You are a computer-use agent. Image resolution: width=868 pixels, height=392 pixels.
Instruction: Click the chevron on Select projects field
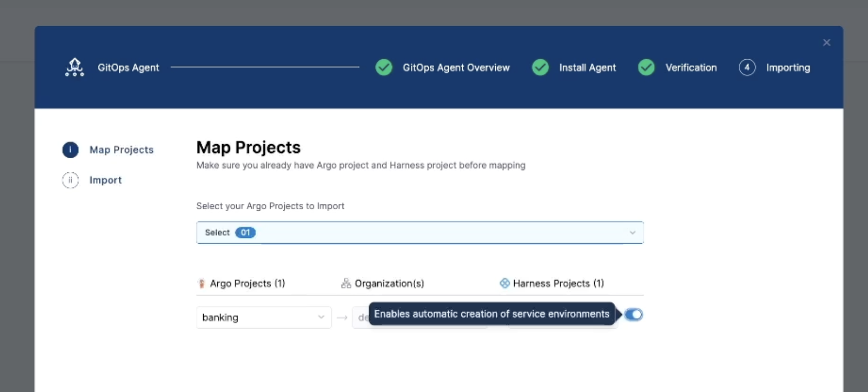(632, 233)
